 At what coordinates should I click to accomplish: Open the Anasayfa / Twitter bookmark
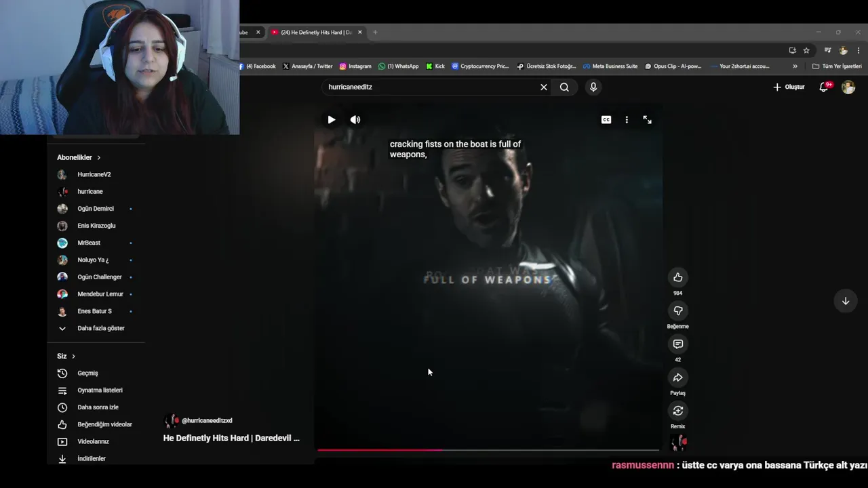click(307, 66)
